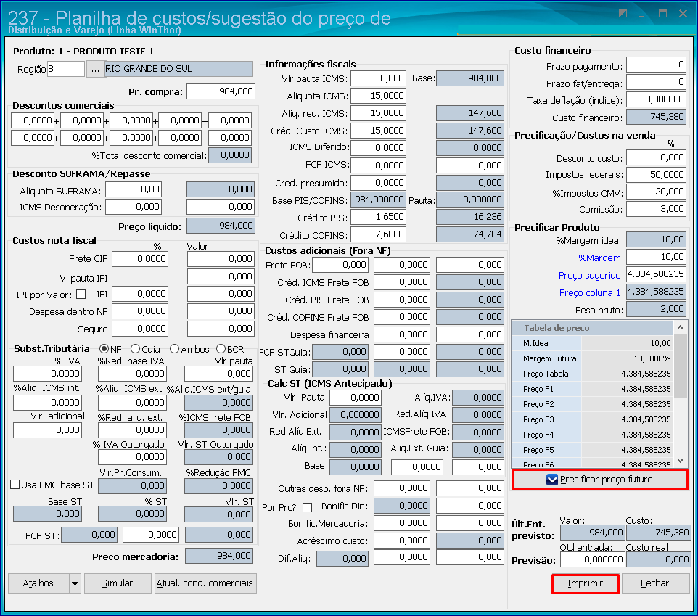This screenshot has width=698, height=616.
Task: Click the RIO GRANDE DO SUL region name field
Action: 179,69
